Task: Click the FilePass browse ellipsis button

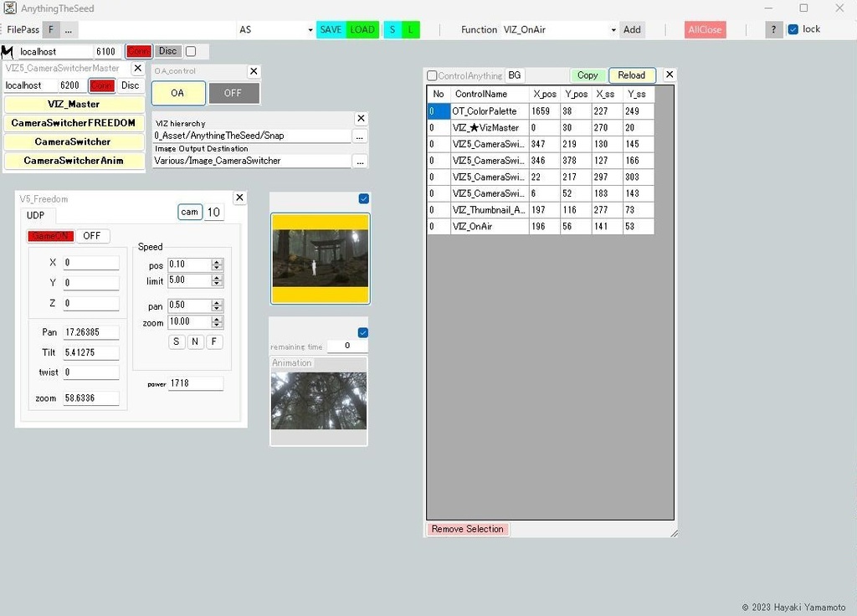Action: tap(69, 29)
